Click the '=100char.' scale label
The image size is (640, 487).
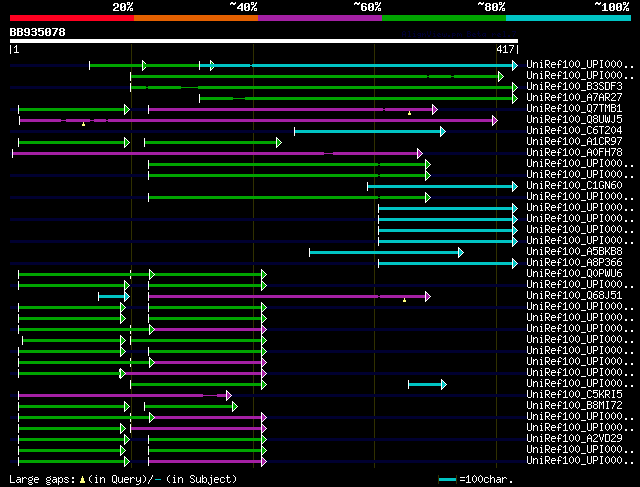pos(486,479)
